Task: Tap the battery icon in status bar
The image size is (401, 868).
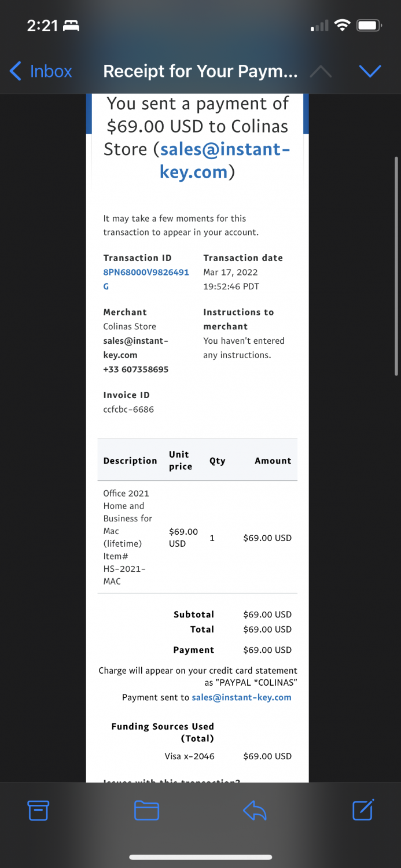Action: click(369, 25)
